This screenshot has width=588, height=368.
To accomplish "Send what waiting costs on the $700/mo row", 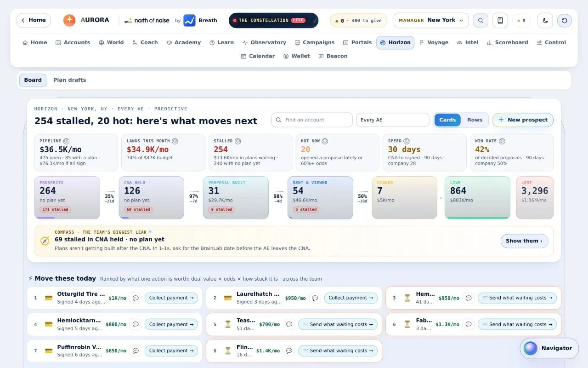I will 338,324.
